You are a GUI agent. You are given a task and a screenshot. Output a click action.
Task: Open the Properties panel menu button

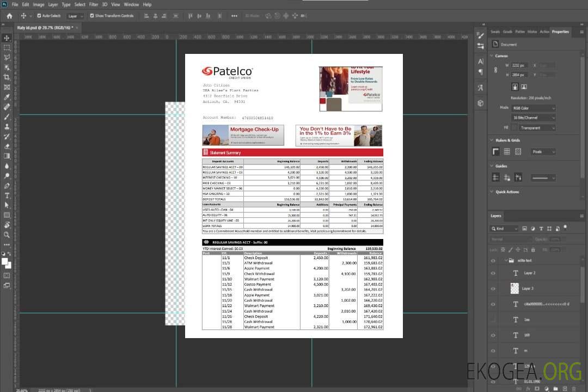coord(581,32)
